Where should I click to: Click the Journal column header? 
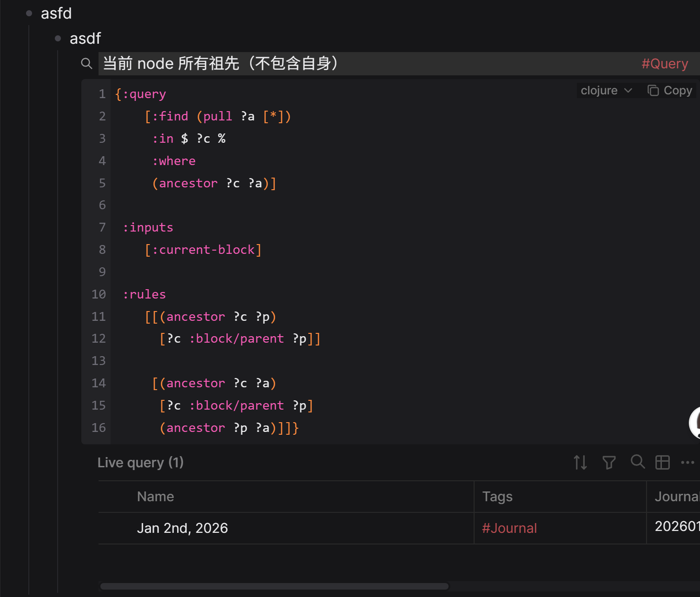[x=676, y=497]
